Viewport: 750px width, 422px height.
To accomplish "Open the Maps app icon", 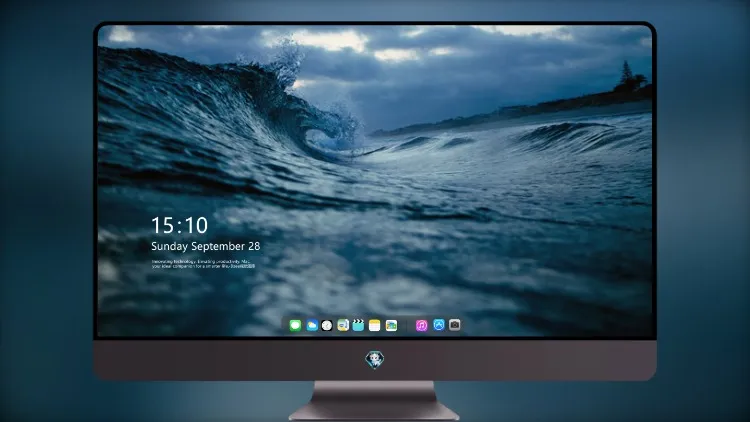I will 343,325.
